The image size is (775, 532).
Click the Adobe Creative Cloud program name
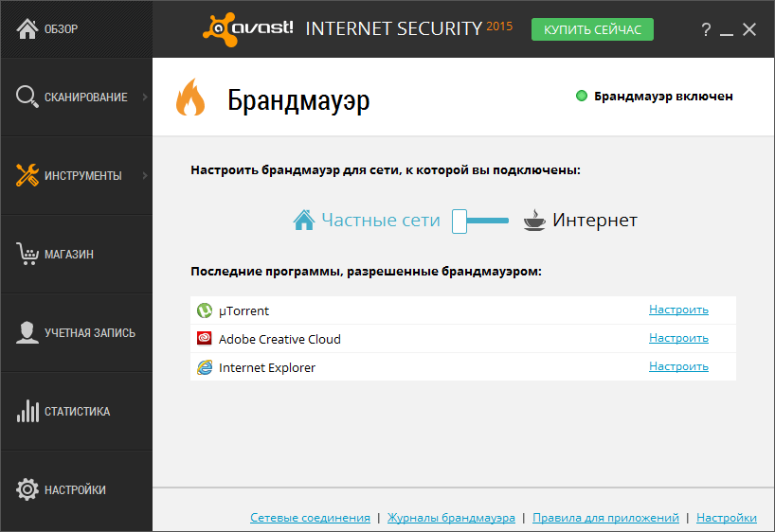click(279, 339)
